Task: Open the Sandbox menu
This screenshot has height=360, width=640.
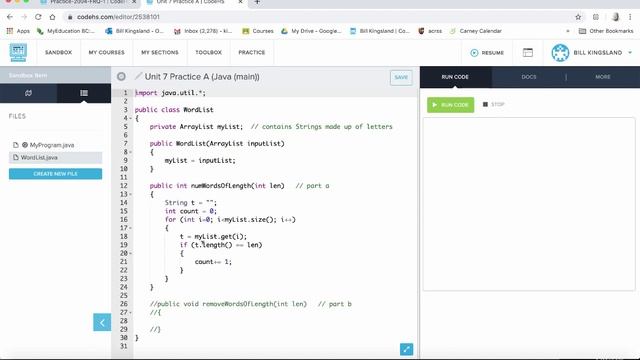Action: pyautogui.click(x=58, y=53)
